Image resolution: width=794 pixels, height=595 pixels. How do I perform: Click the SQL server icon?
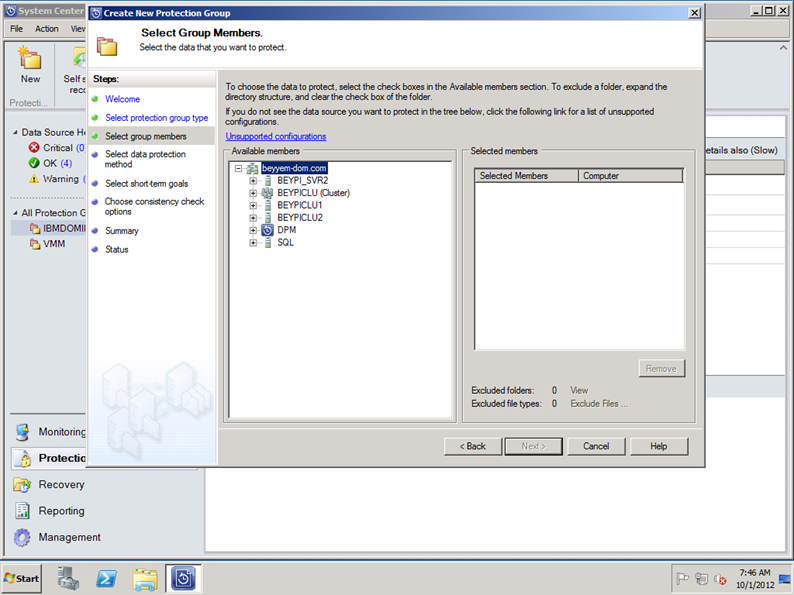[x=267, y=243]
